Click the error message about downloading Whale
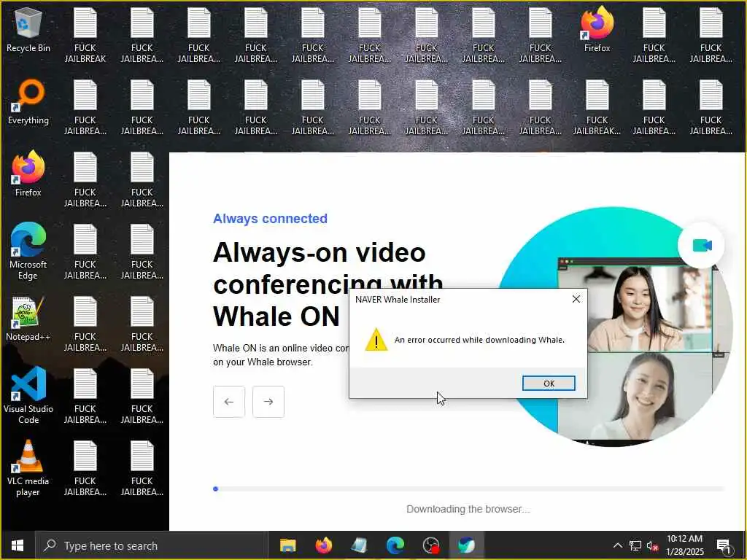 [479, 340]
